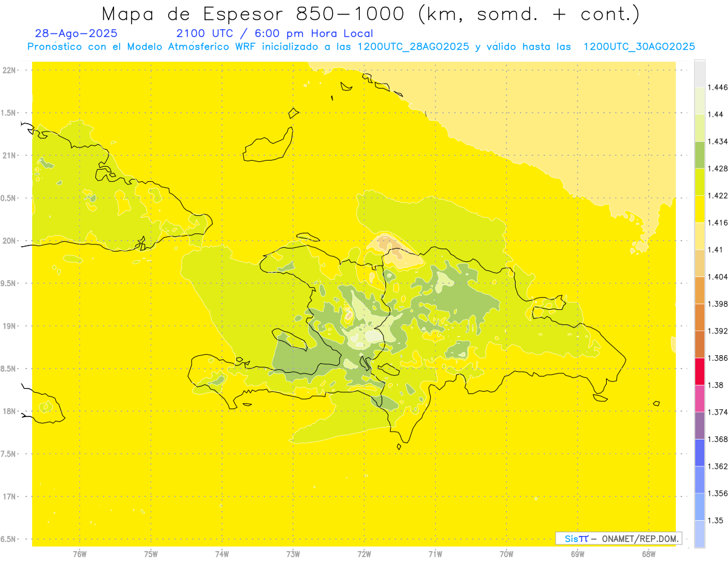Click the 'SisTT - ONAMET/REP.DOM.' credit box
The width and height of the screenshot is (728, 562).
tap(619, 538)
